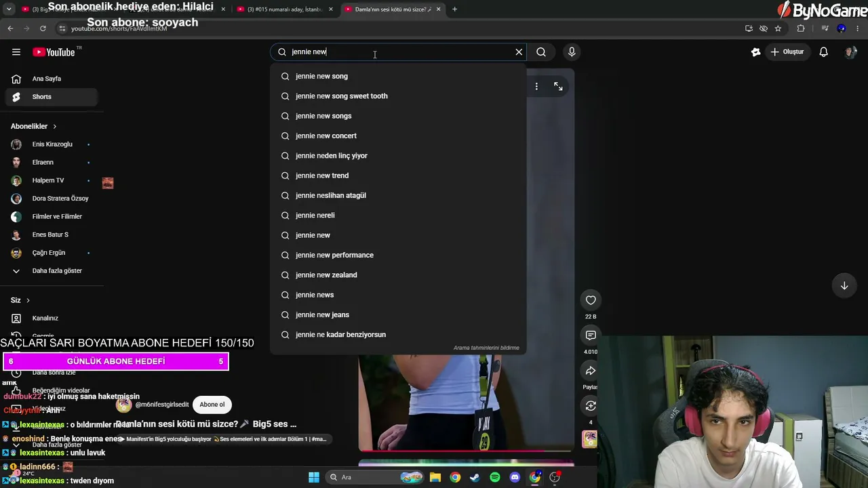
Task: Select suggestion 'jennie new song'
Action: 398,76
